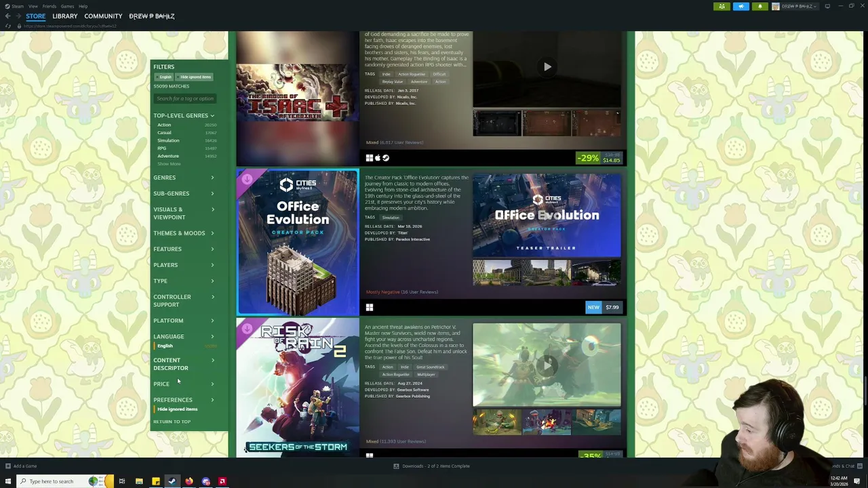
Task: Expand the Genres filter section
Action: tap(184, 178)
